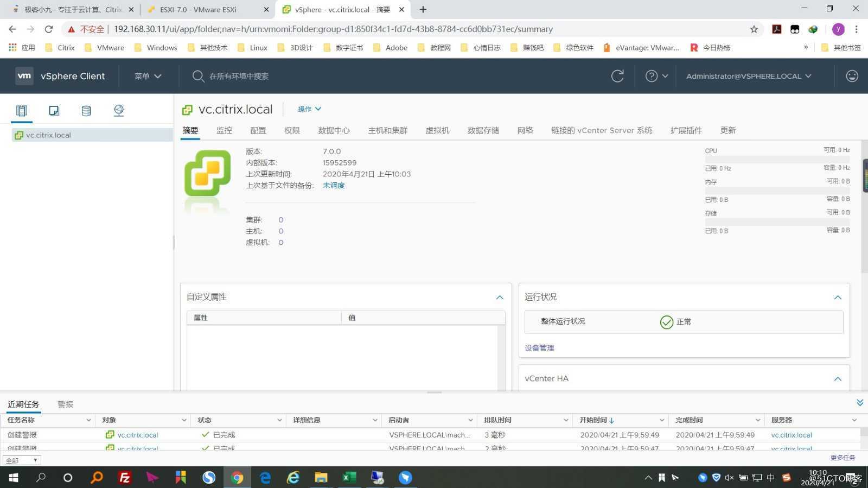Open the 菜单 dropdown menu
Screen dimensions: 868x488
point(148,76)
